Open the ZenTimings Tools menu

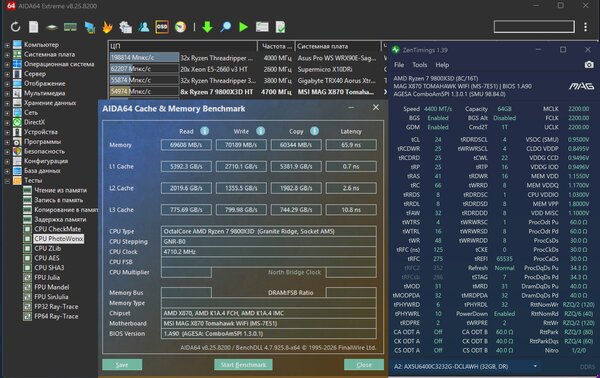pyautogui.click(x=419, y=65)
